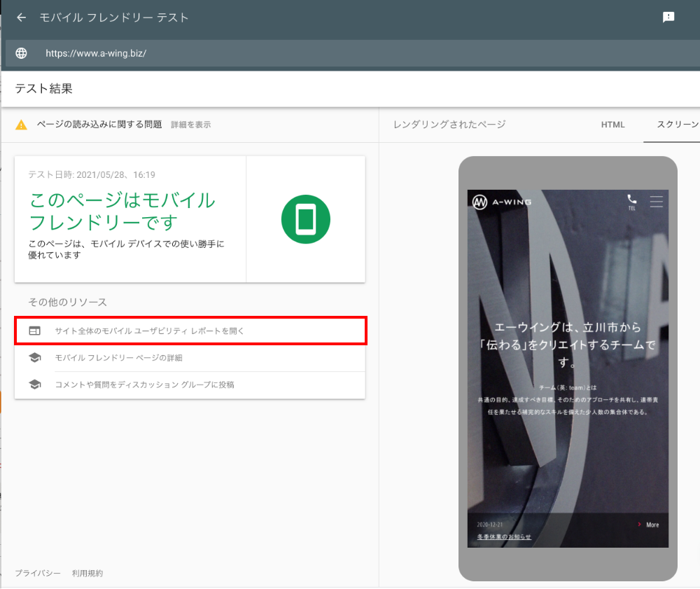Viewport: 700px width, 589px height.
Task: Click the back arrow in header
Action: [x=21, y=18]
